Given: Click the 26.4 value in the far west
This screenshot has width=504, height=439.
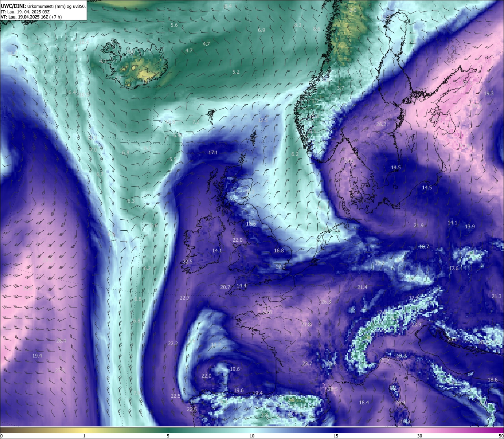Looking at the screenshot, I should (61, 341).
